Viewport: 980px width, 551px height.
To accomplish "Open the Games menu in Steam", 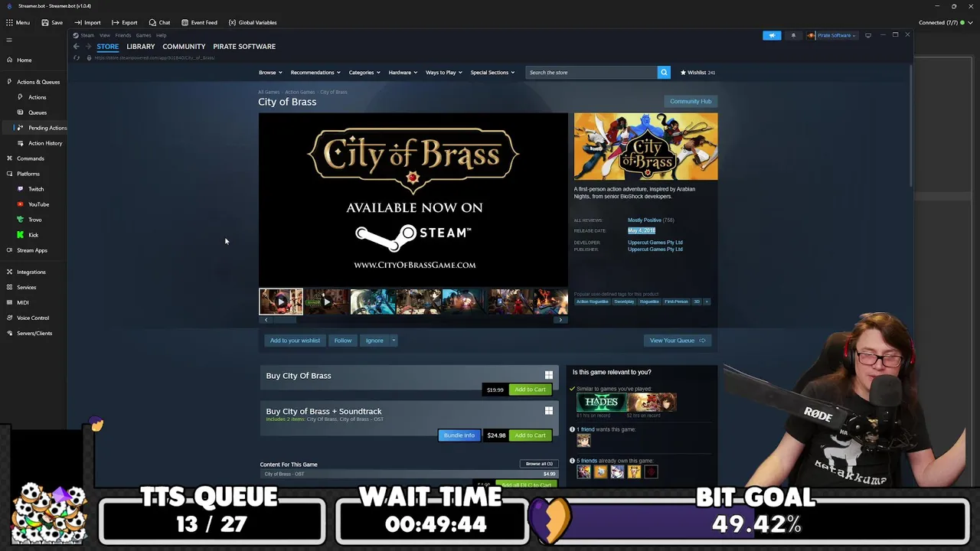I will click(x=144, y=35).
